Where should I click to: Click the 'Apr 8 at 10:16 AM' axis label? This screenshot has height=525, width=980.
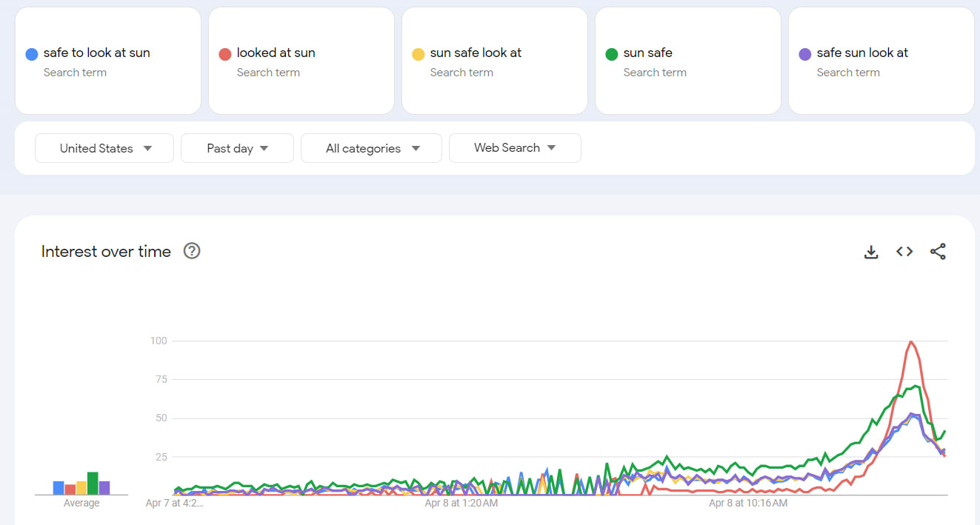(x=748, y=504)
